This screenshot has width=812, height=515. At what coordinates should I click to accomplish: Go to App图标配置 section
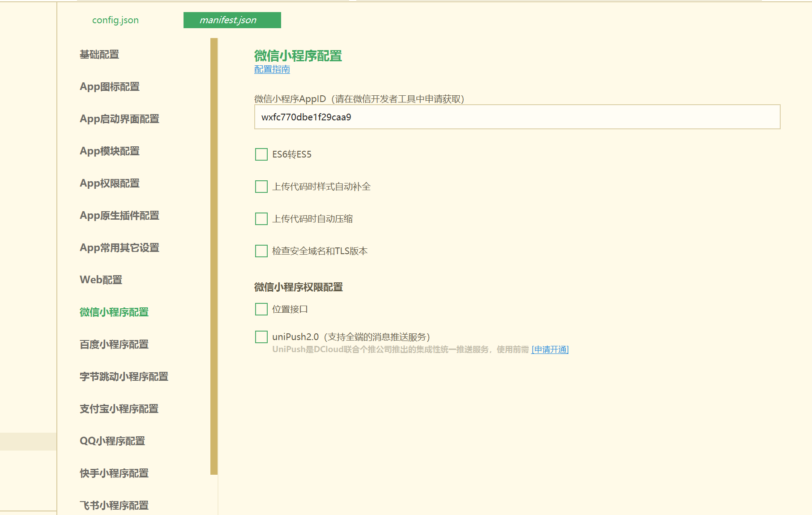click(x=110, y=87)
